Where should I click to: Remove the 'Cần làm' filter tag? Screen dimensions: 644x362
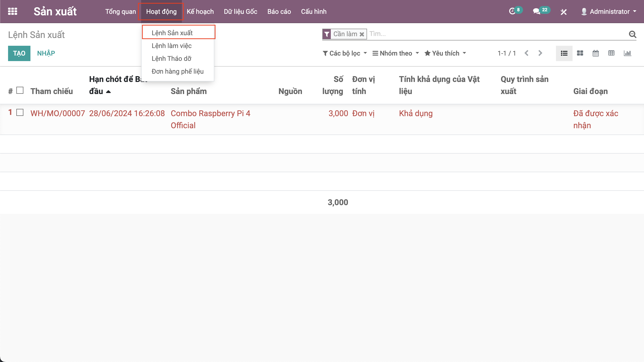click(x=362, y=34)
